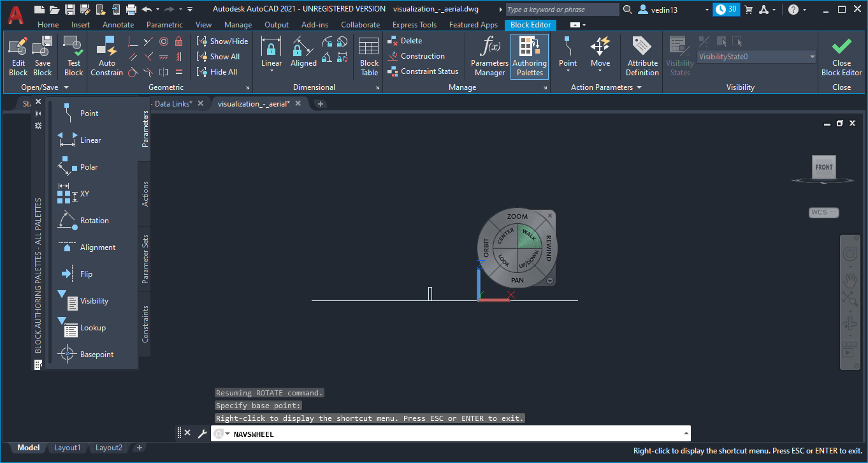Open the Parameters Manager
868x463 pixels.
489,56
